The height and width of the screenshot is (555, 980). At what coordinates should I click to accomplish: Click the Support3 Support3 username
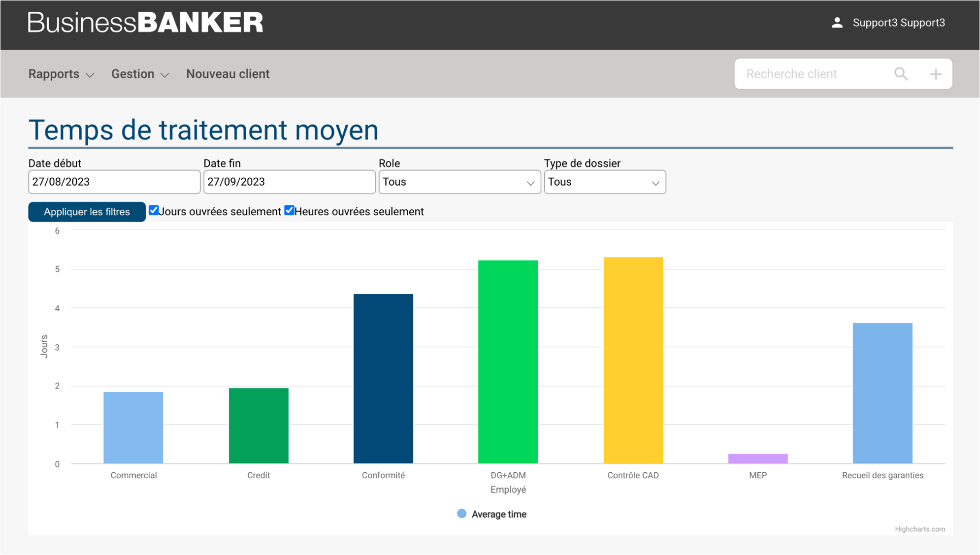(898, 23)
